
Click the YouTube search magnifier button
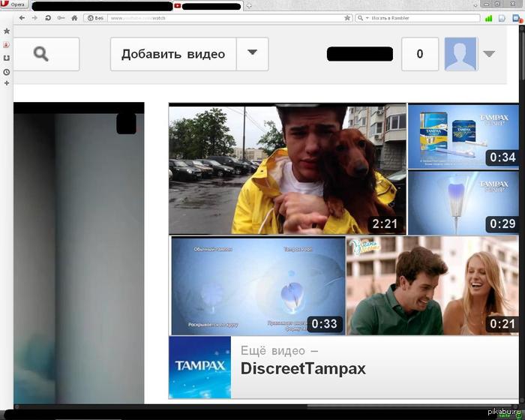coord(41,54)
